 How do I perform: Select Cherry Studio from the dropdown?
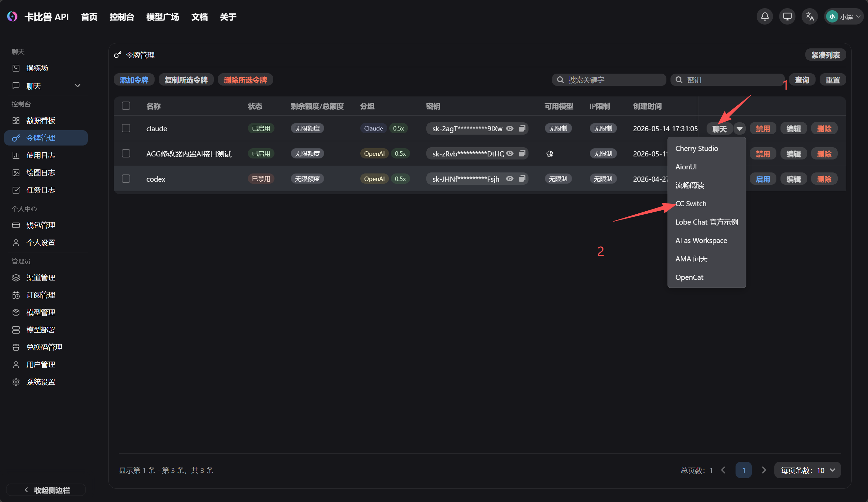click(707, 149)
